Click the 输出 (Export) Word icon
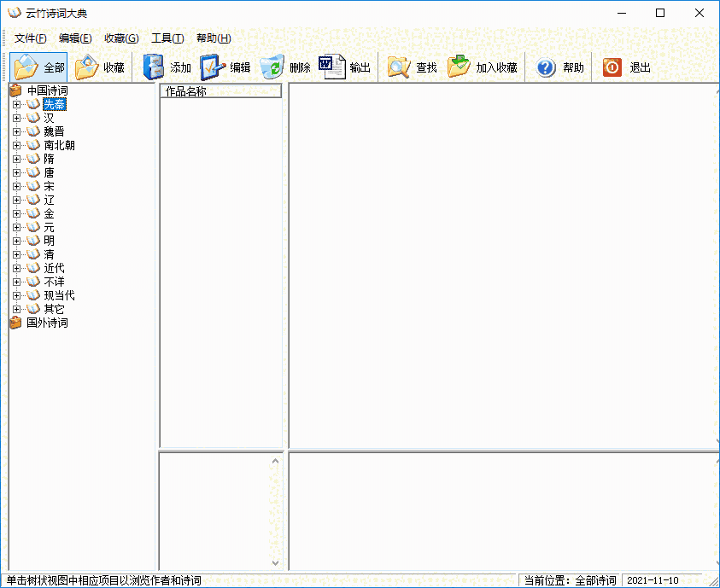The height and width of the screenshot is (588, 720). (331, 67)
